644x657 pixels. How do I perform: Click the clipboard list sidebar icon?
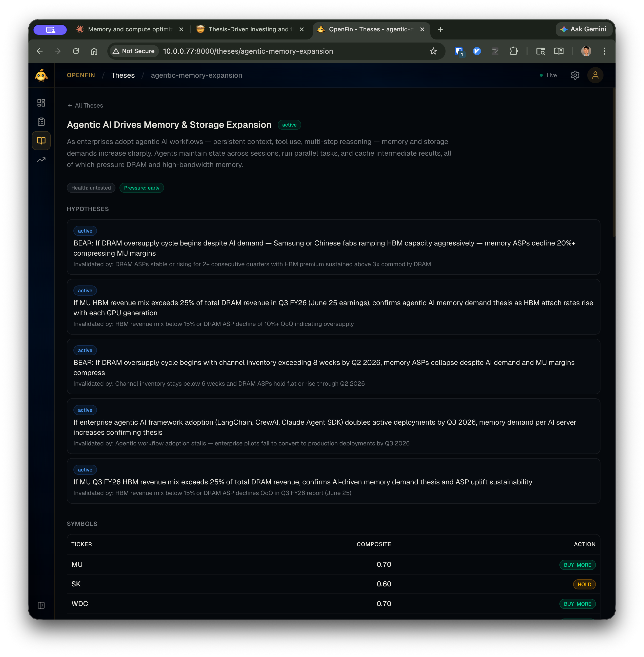coord(41,122)
